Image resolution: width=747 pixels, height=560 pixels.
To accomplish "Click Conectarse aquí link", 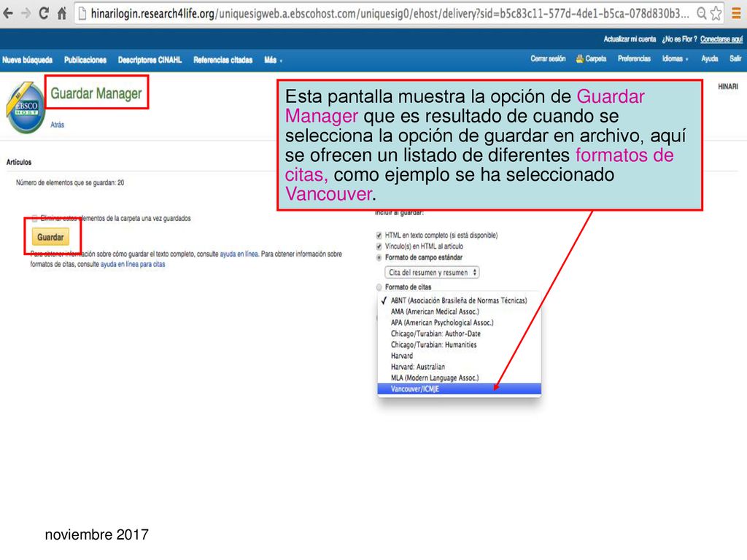I will tap(721, 39).
